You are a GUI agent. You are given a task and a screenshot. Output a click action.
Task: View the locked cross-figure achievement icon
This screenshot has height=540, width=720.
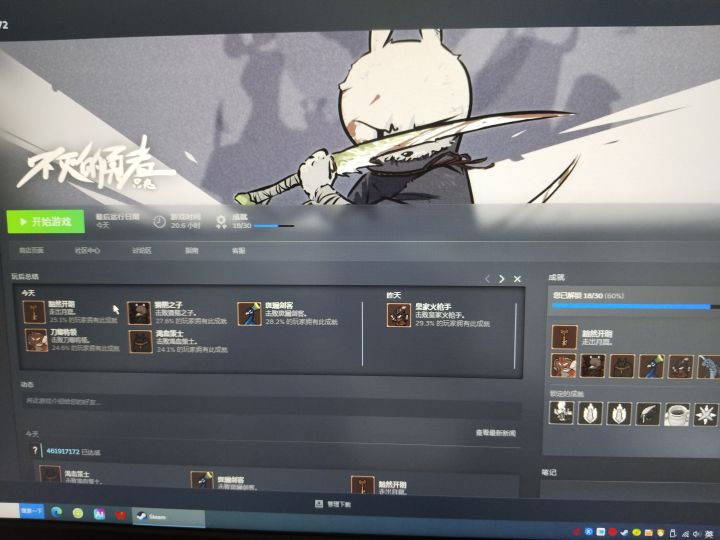(x=562, y=412)
